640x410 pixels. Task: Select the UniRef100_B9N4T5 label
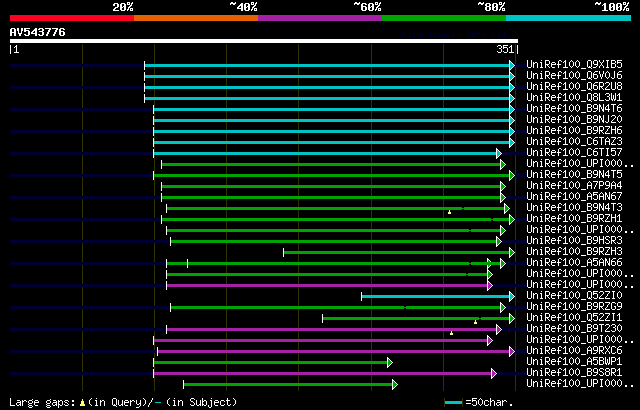tap(574, 175)
